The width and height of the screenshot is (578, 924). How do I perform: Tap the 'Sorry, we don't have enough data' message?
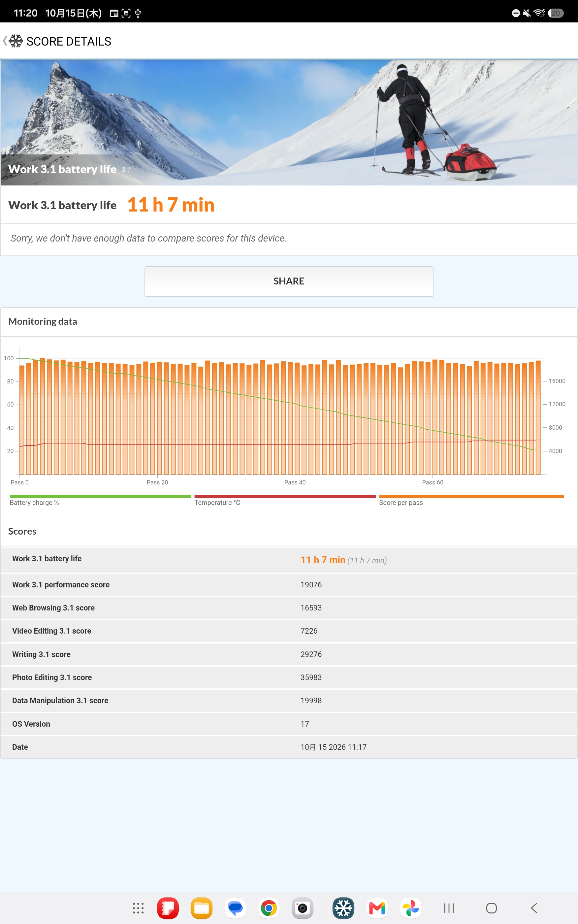[x=148, y=238]
